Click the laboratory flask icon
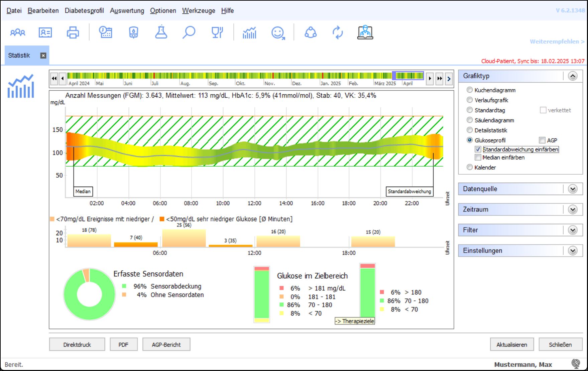 coord(161,32)
